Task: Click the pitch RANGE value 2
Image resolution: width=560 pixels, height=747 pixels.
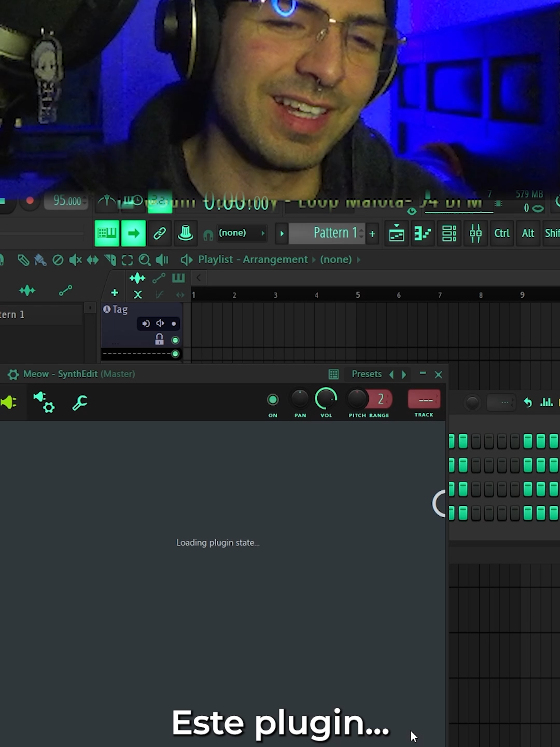Action: pos(381,399)
